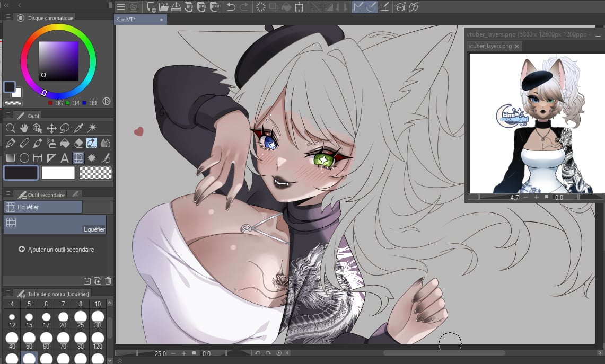Toggle Snap to special ruler
Image resolution: width=605 pixels, height=364 pixels.
pos(371,7)
